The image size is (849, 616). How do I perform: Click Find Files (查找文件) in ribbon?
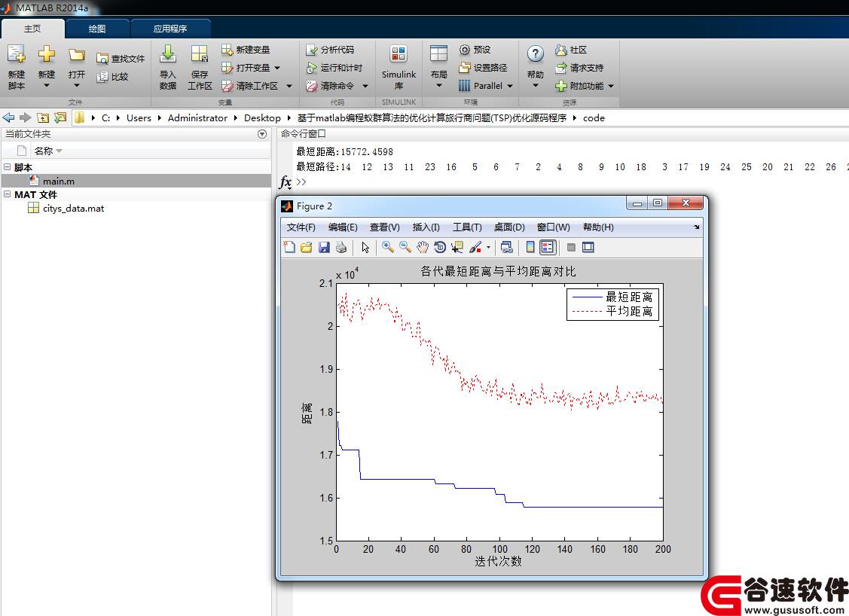coord(121,59)
